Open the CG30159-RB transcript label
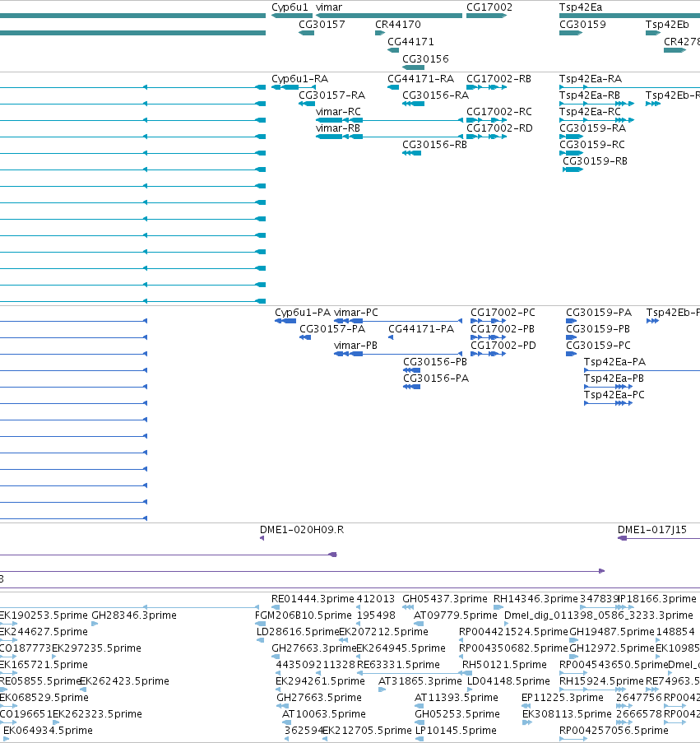This screenshot has height=743, width=700. 595,161
